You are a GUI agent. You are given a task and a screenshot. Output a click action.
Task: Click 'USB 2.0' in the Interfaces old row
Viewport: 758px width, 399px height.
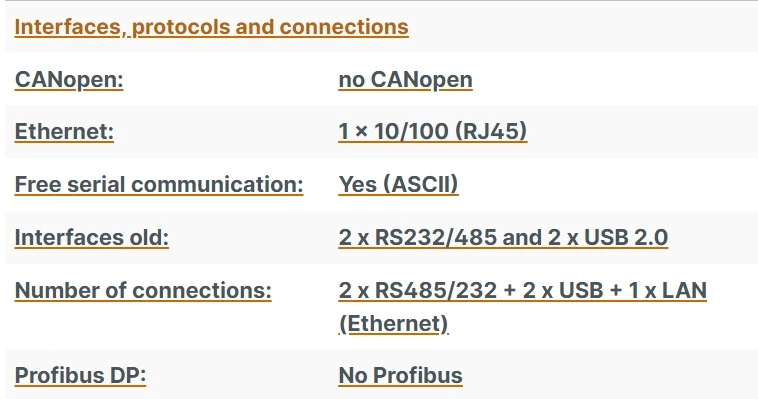coord(626,238)
